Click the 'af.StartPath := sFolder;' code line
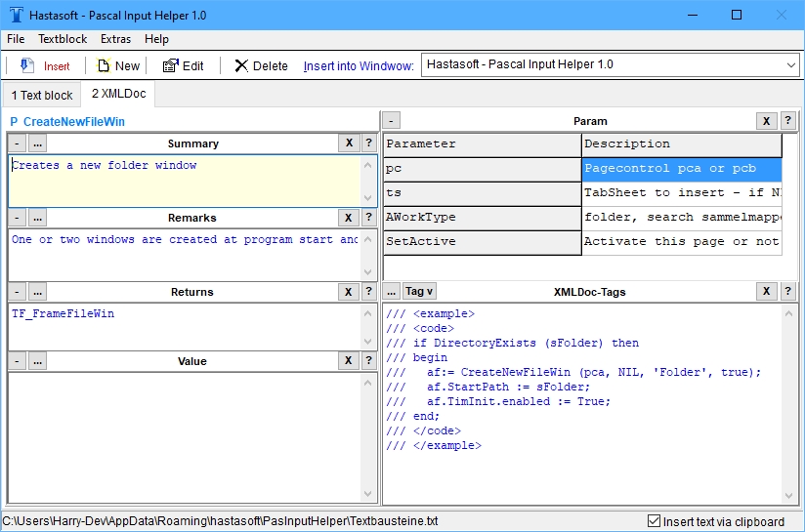The width and height of the screenshot is (805, 532). (x=508, y=387)
